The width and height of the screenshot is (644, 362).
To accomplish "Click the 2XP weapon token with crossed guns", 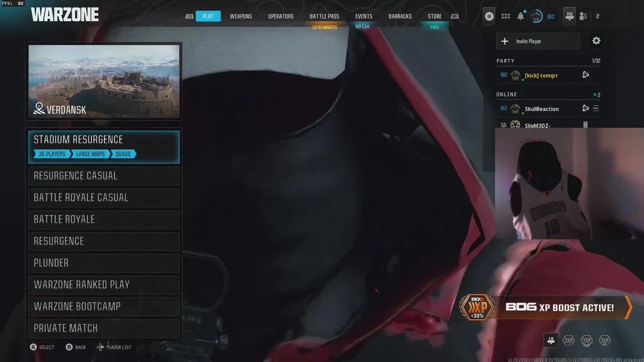I will (x=587, y=340).
